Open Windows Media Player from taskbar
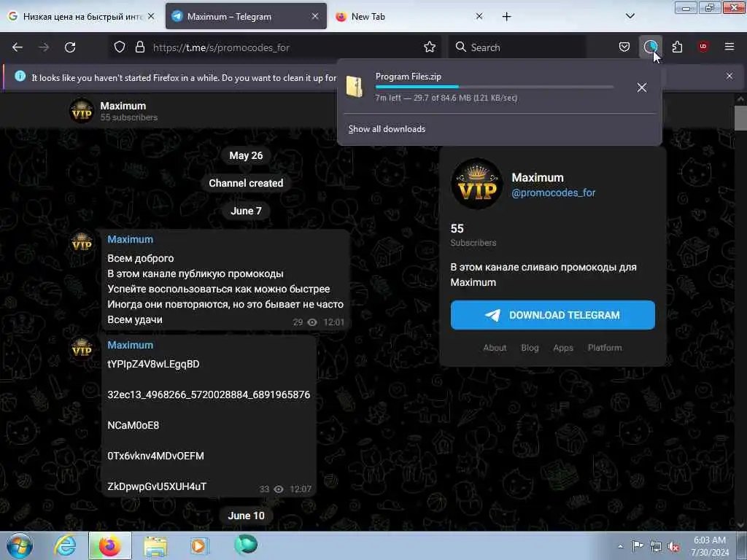 (199, 545)
